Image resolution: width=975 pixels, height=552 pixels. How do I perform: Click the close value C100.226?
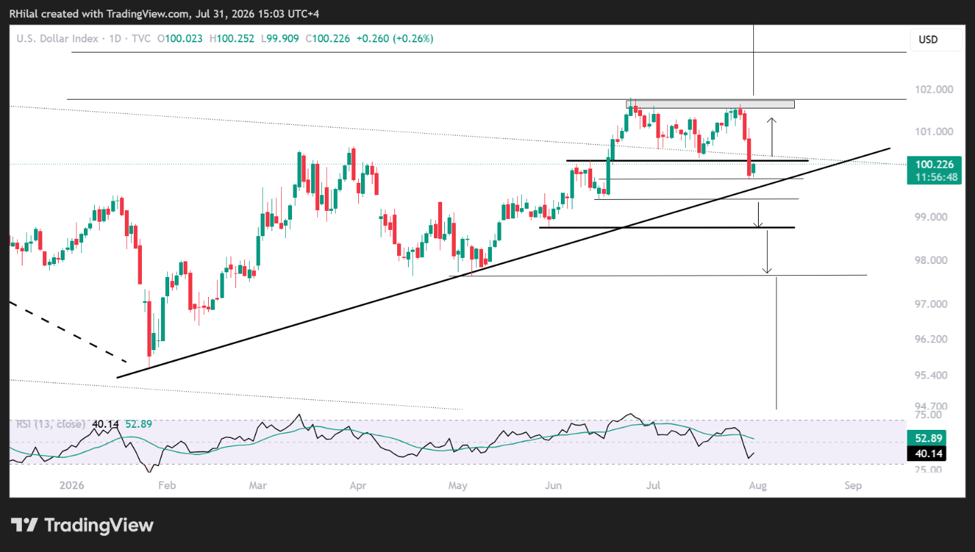tap(328, 39)
